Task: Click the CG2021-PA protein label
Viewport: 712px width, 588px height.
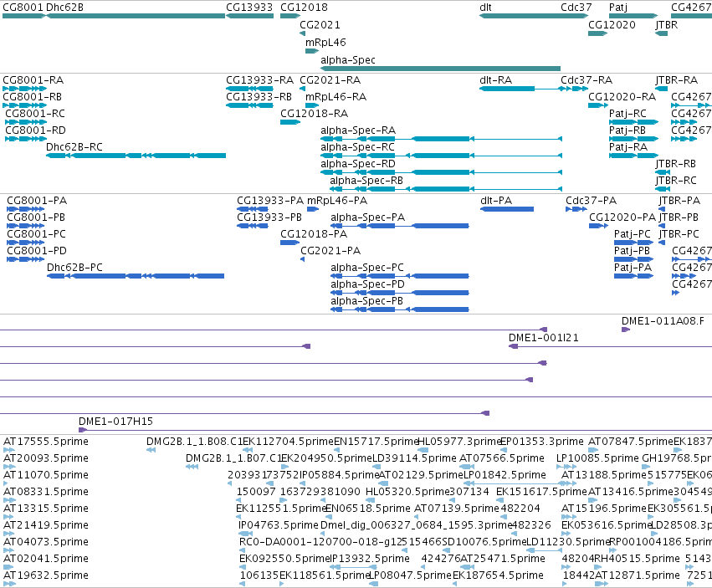Action: (x=330, y=251)
